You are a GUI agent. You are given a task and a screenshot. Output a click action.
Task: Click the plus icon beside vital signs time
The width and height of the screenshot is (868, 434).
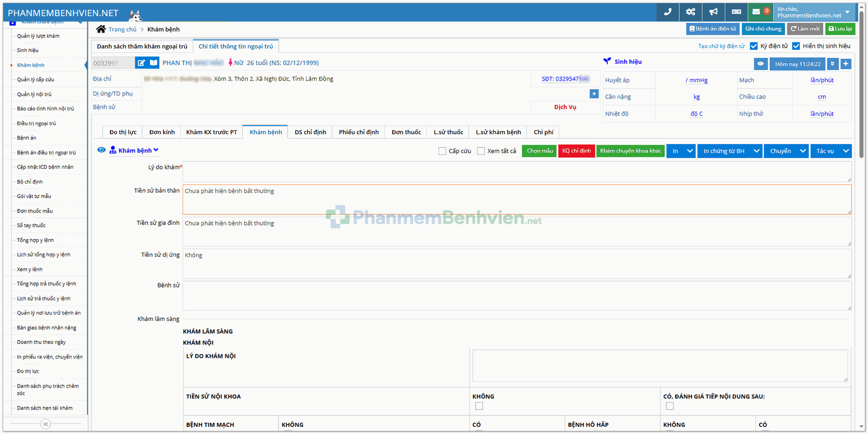point(845,64)
